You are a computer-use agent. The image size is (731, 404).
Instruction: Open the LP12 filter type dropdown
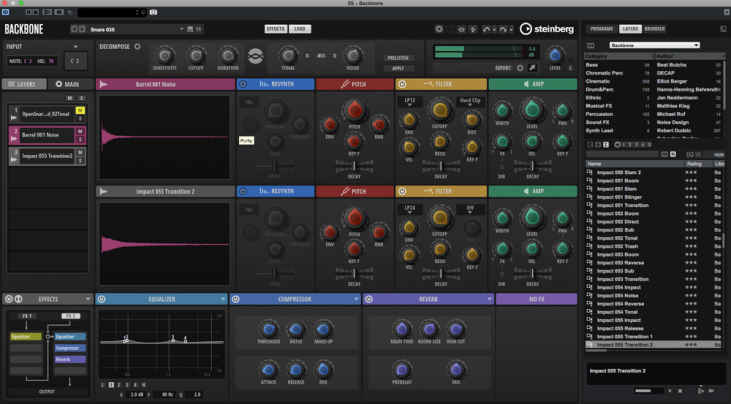tap(409, 101)
